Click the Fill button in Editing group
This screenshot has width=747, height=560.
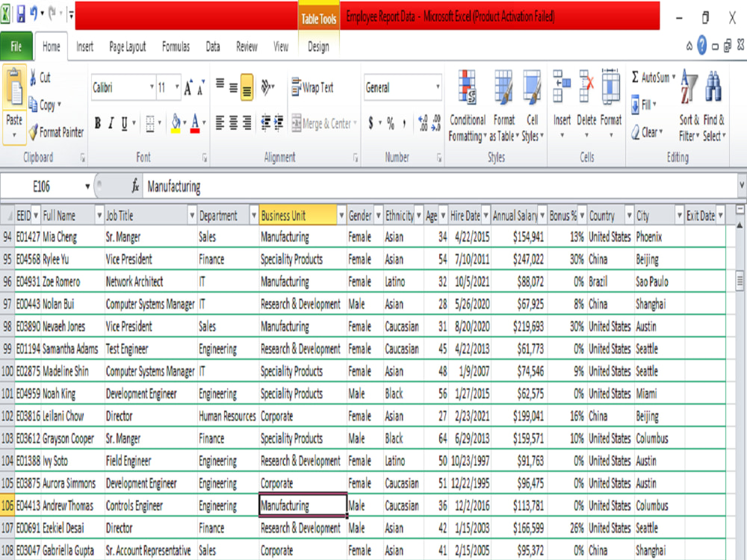click(644, 105)
